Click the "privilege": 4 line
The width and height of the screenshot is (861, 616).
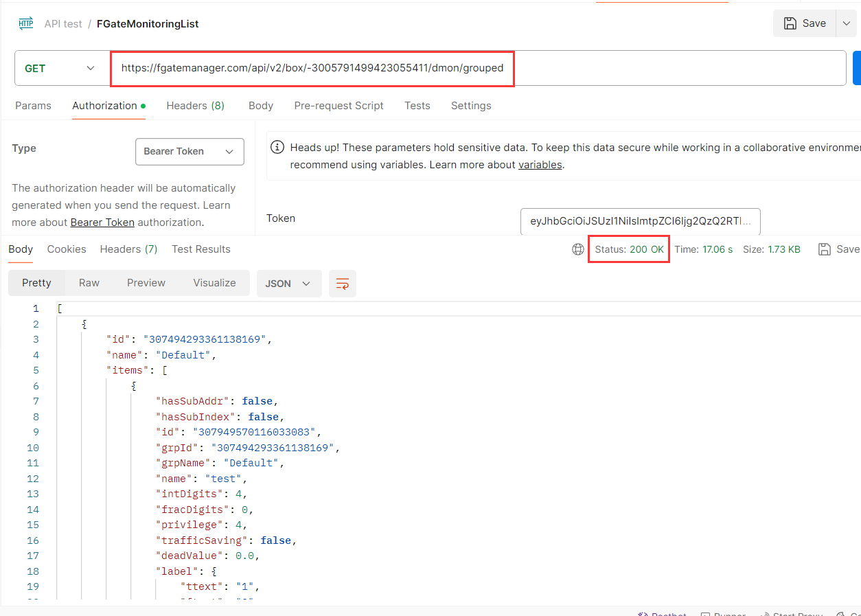pos(202,525)
